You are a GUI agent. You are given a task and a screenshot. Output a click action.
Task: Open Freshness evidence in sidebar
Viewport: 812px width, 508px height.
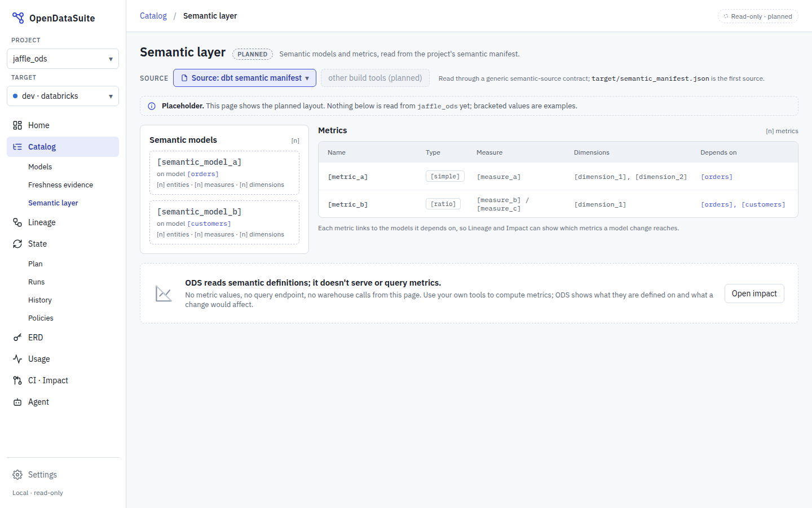click(x=60, y=185)
